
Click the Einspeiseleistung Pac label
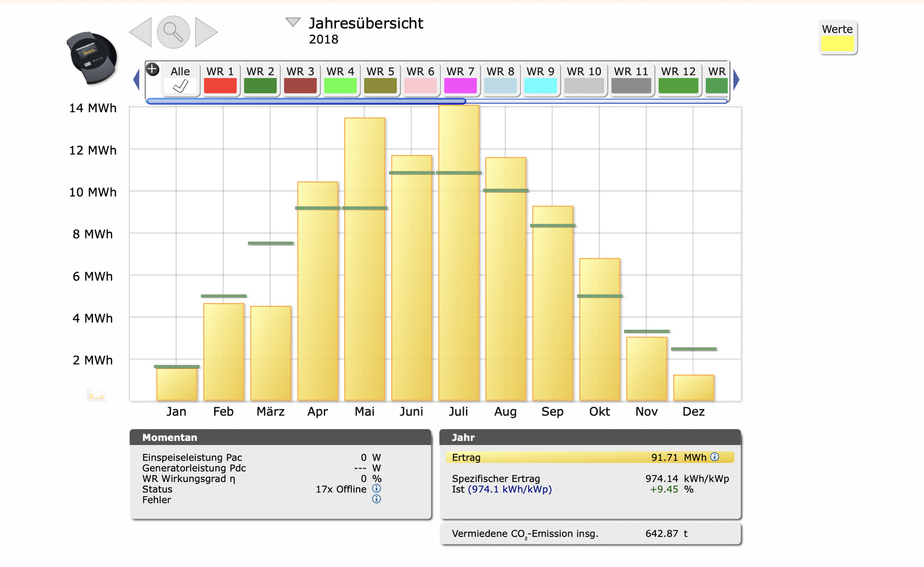pyautogui.click(x=192, y=457)
